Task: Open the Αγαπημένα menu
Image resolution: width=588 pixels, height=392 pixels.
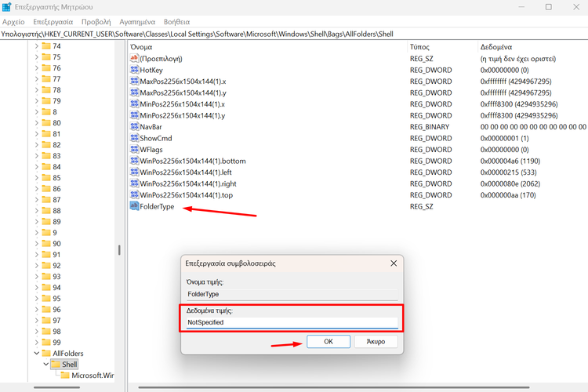Action: coord(137,22)
